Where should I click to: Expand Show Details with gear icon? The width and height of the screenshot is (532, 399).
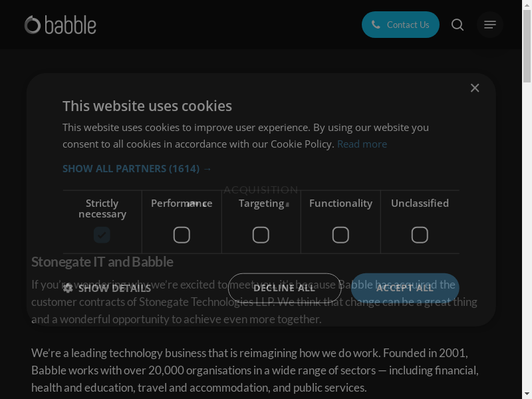pos(107,288)
